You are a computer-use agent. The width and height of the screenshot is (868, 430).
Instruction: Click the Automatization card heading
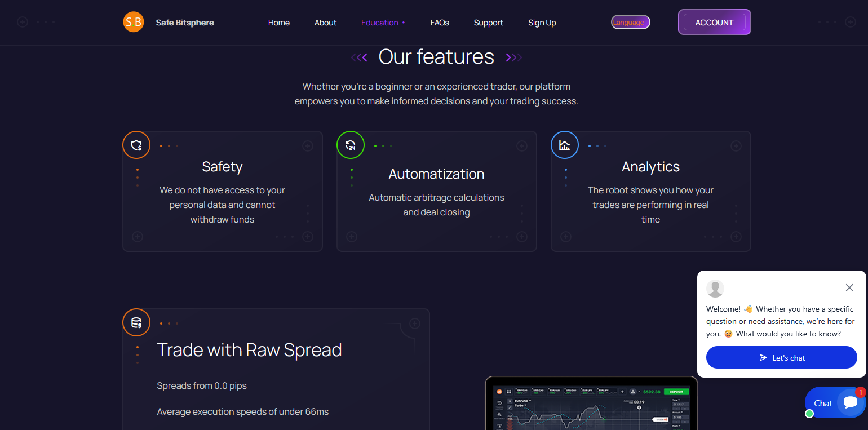[x=437, y=174]
